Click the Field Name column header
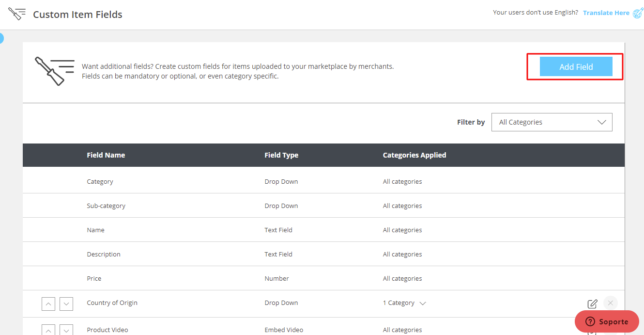 click(106, 155)
